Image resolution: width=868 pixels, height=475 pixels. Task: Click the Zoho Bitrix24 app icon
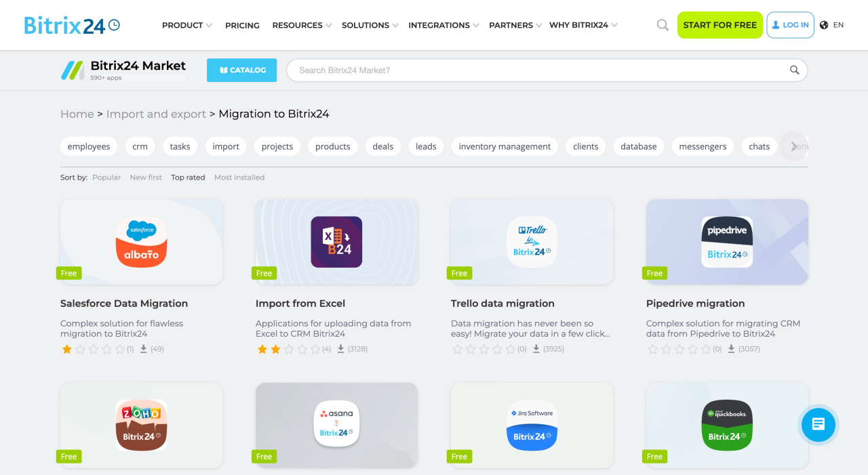141,425
